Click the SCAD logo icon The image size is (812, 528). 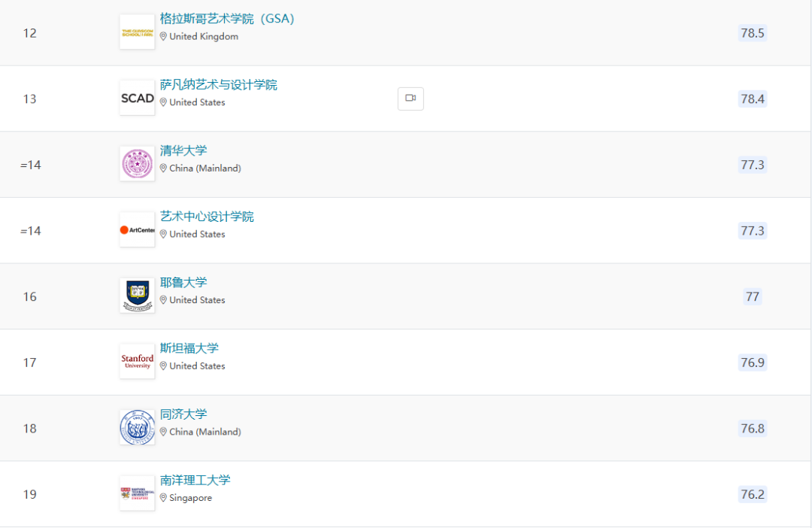137,99
